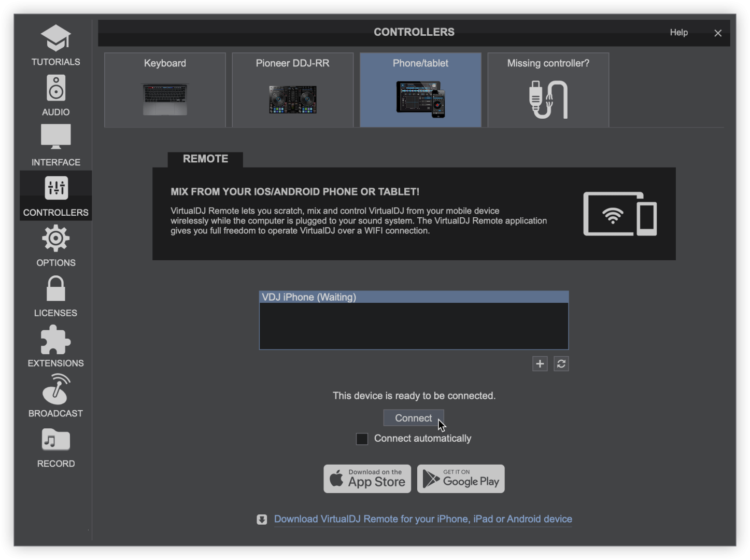Open the Audio settings
The image size is (750, 560).
coord(55,95)
